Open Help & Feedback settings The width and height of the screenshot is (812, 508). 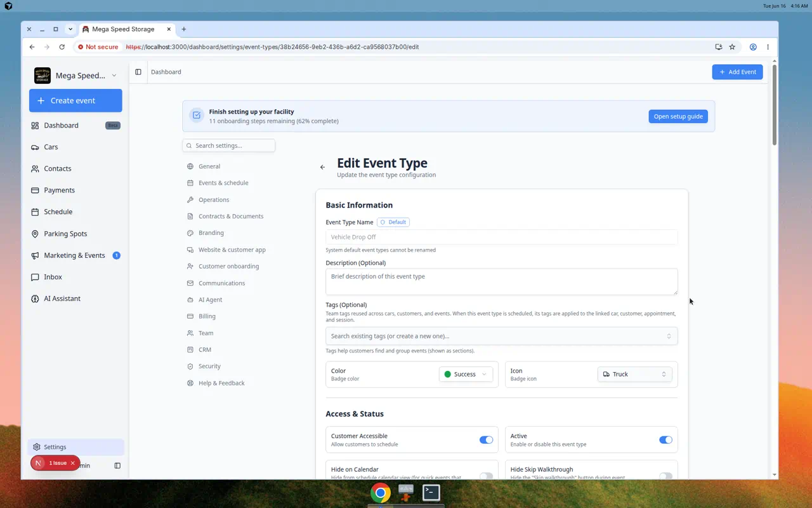tap(221, 384)
